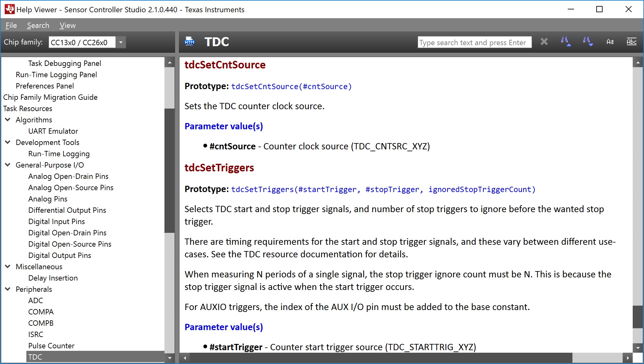The width and height of the screenshot is (644, 364).
Task: Collapse the Miscellaneous tree node
Action: click(x=8, y=266)
